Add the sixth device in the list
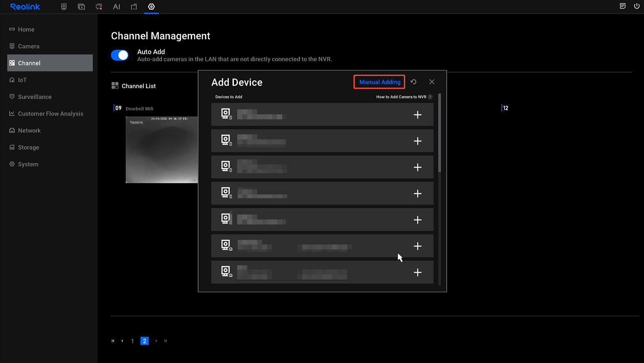Screen dimensions: 644x363 pos(418,246)
